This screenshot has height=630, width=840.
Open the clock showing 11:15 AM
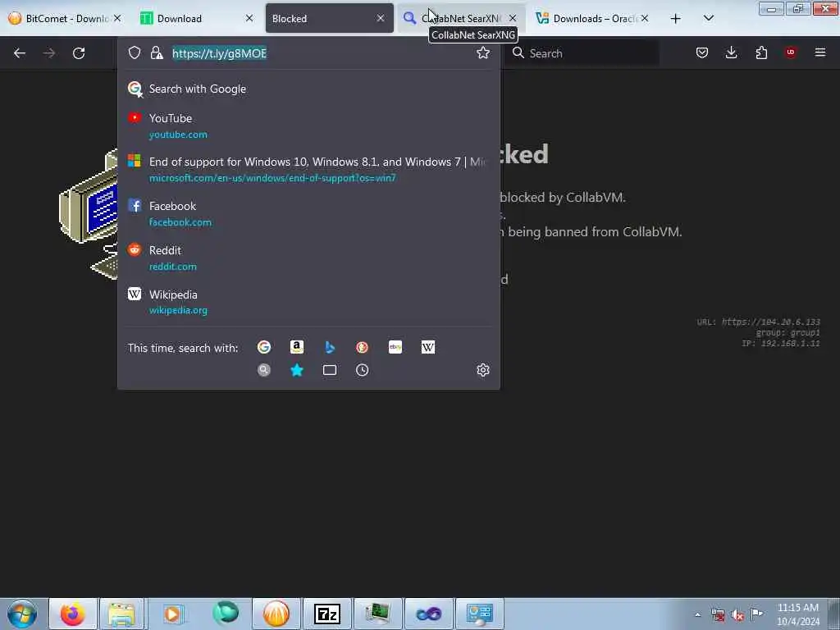(797, 614)
